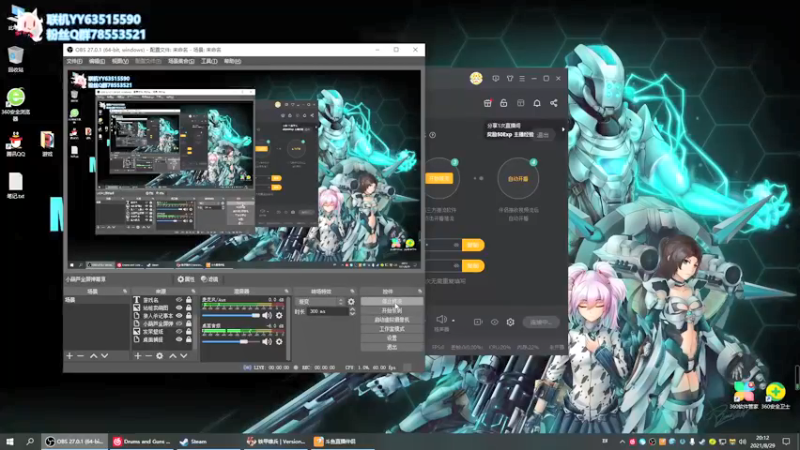The height and width of the screenshot is (450, 800).
Task: Toggle visibility eye of the text (T) source
Action: coord(179,300)
